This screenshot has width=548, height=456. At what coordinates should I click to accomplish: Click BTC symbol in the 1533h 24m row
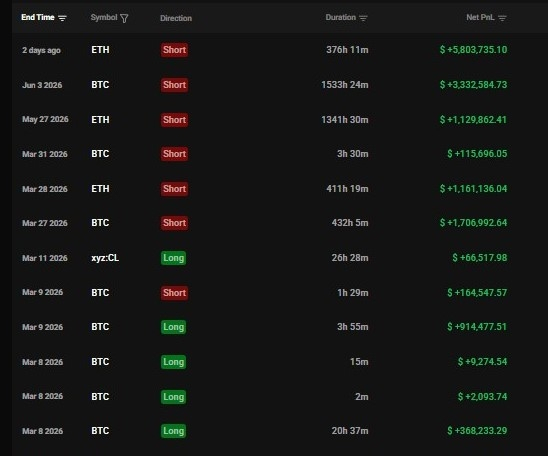[x=100, y=85]
